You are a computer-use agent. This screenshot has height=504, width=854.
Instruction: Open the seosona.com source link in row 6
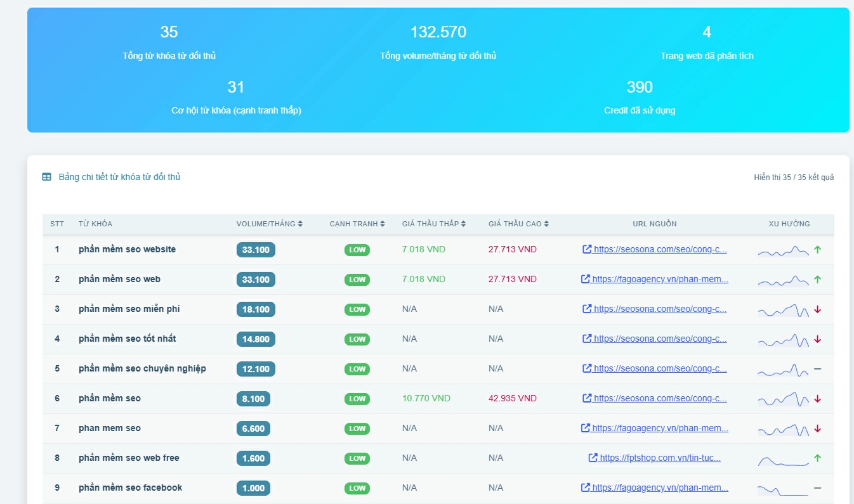(660, 399)
